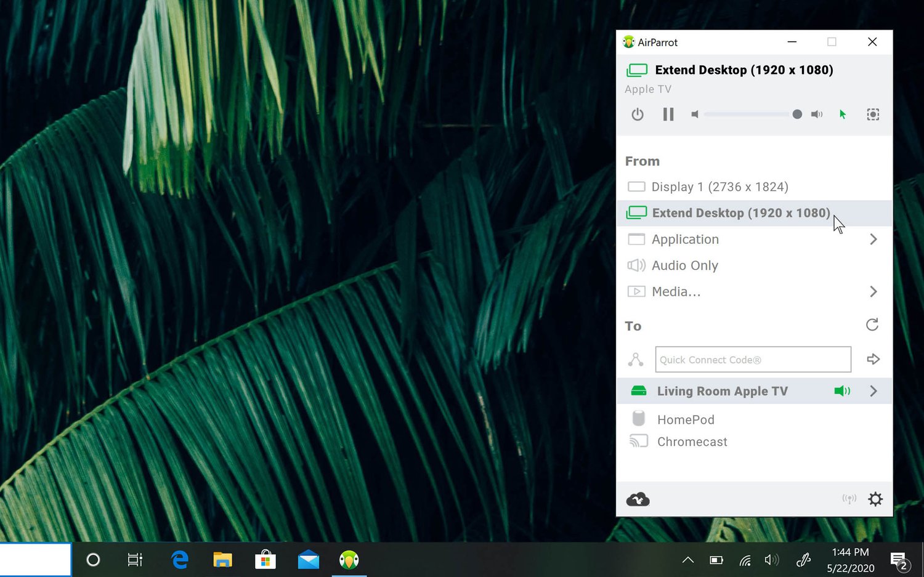Click the cloud upload icon
This screenshot has width=924, height=577.
[x=638, y=499]
